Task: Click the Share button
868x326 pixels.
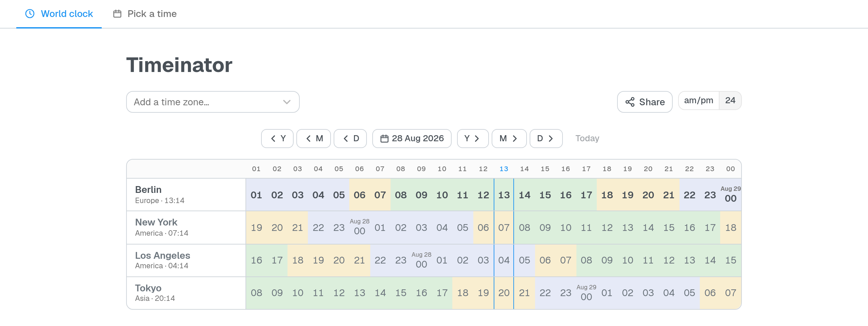Action: pos(645,102)
